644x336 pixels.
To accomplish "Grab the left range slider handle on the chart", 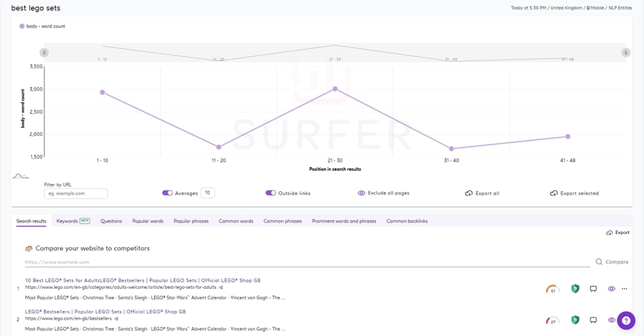I will (44, 53).
